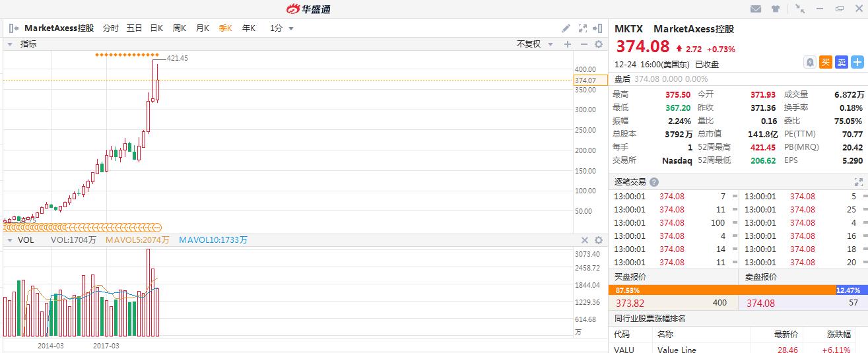868x353 pixels.
Task: Click the MarketAxess控股 chart title
Action: click(59, 28)
